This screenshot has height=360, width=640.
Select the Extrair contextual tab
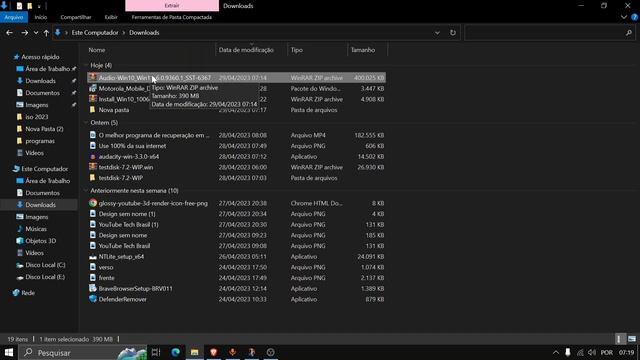pyautogui.click(x=172, y=6)
